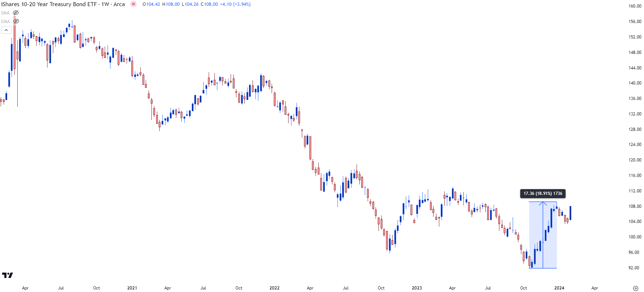
Task: Select the EMA indicator label
Action: (5, 22)
